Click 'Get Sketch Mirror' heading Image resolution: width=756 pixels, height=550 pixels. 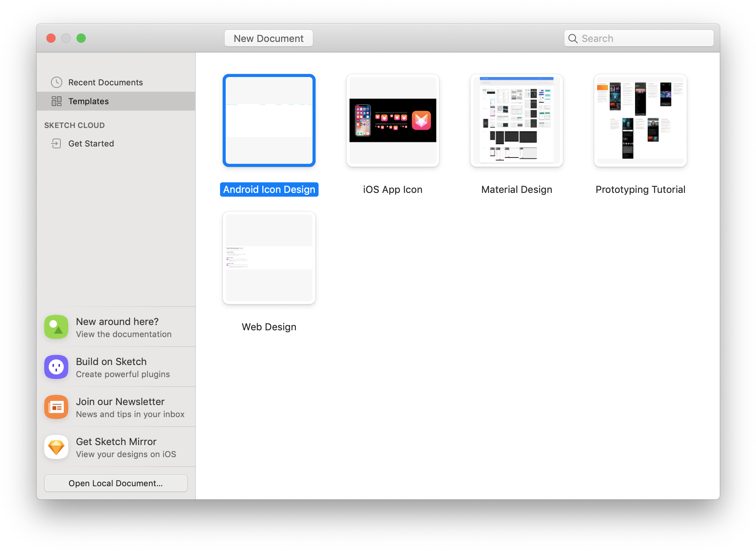[116, 442]
